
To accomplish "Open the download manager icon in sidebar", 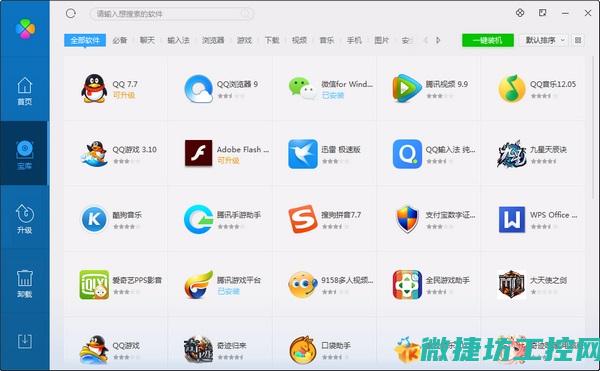I will pos(24,341).
